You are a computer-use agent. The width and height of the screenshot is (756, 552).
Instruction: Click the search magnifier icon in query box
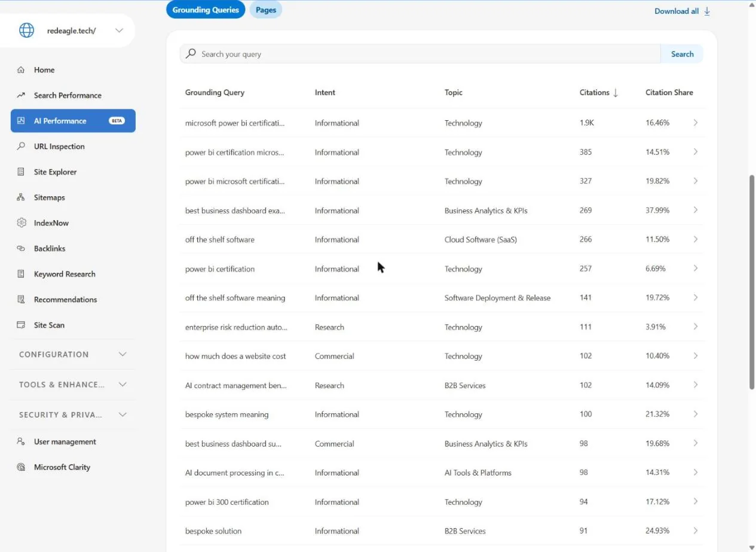[x=191, y=54]
